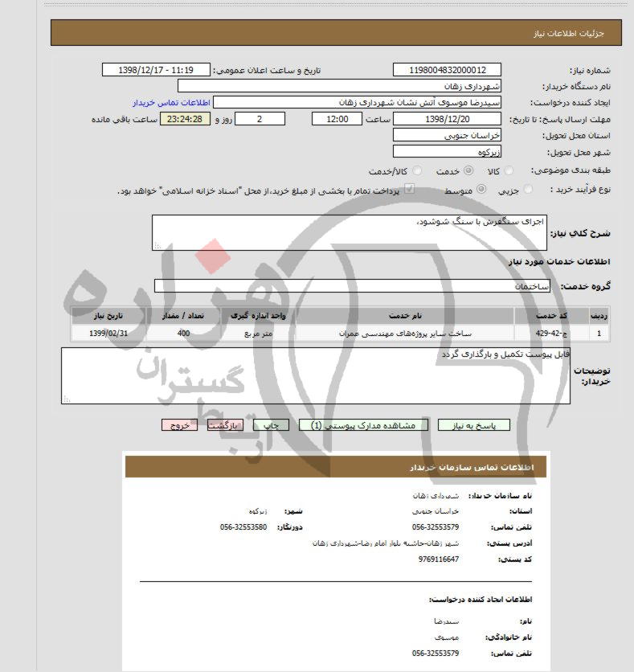634x672 pixels.
Task: Click the deadline date field 1398/12/20
Action: (x=447, y=119)
